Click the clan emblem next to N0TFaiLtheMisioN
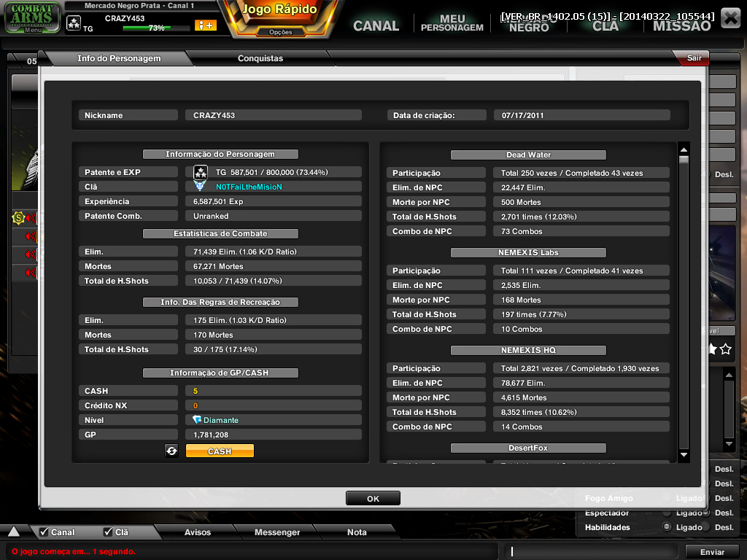747x560 pixels. (x=200, y=186)
